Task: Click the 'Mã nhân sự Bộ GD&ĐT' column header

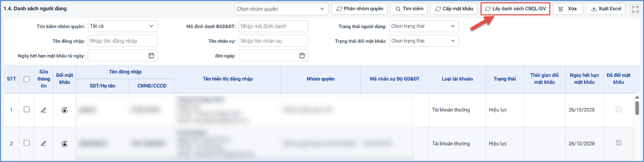Action: coord(394,79)
